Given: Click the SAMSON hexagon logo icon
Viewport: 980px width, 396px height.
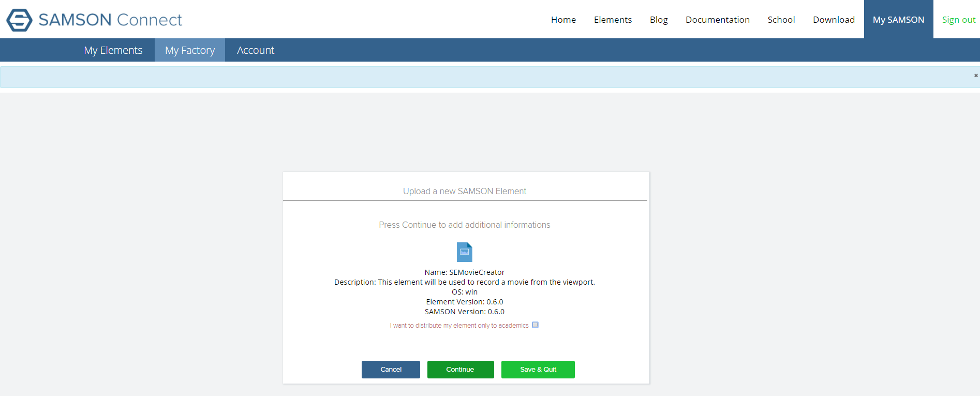Looking at the screenshot, I should click(19, 20).
